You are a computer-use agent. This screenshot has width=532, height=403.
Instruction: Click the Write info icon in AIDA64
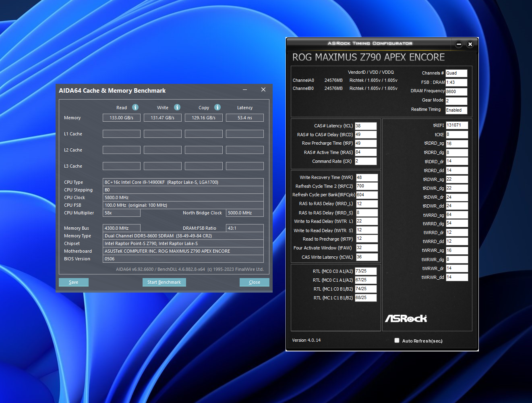(177, 107)
